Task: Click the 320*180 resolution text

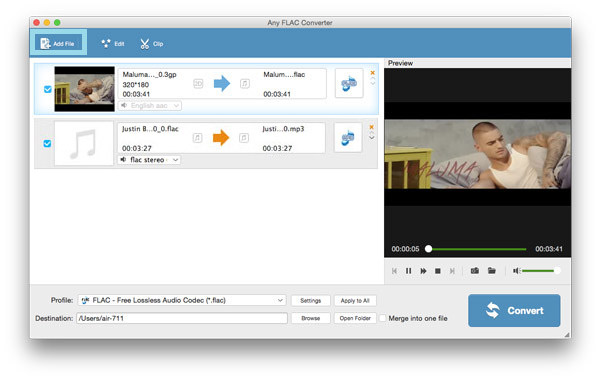Action: coord(135,85)
